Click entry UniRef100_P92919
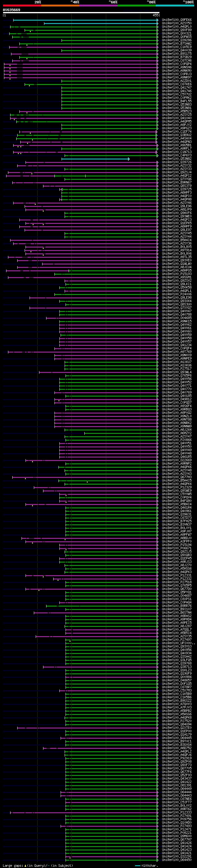197x868 pixels. tap(177, 758)
